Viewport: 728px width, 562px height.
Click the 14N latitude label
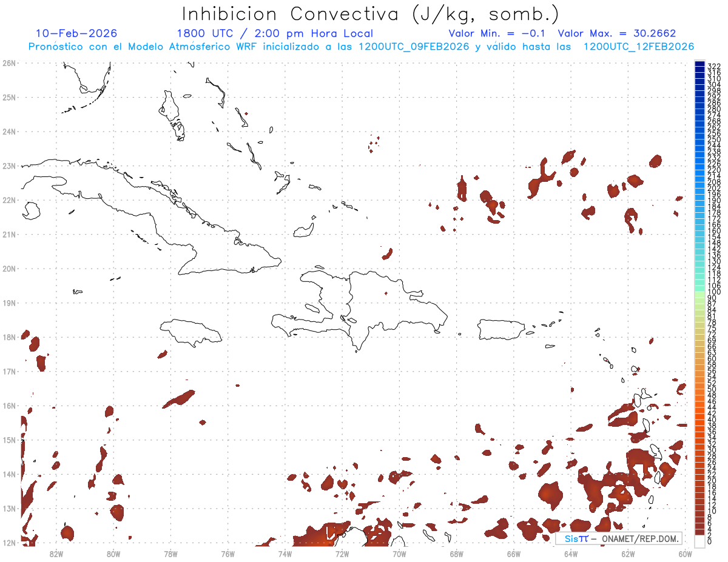(x=8, y=474)
